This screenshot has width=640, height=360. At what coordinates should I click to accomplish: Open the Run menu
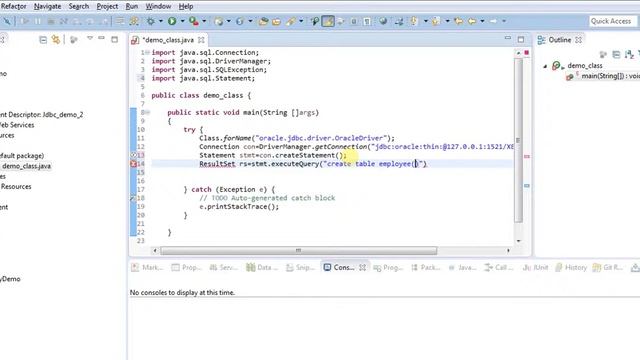[x=131, y=6]
